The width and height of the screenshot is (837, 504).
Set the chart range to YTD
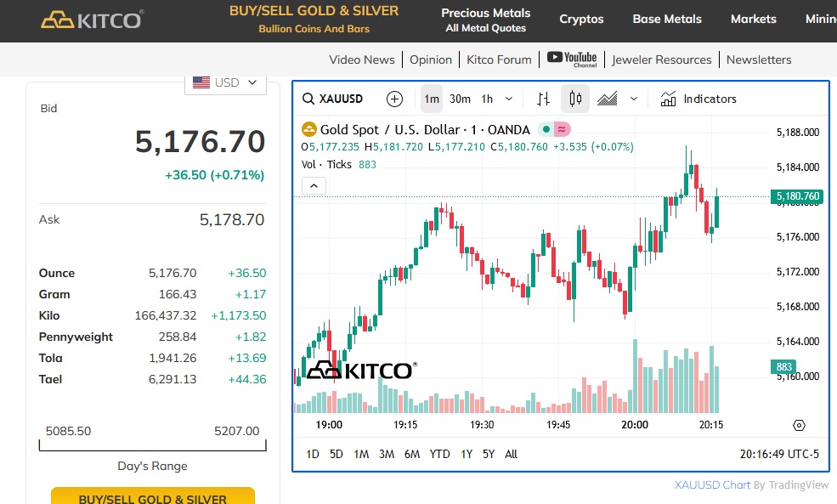point(439,454)
